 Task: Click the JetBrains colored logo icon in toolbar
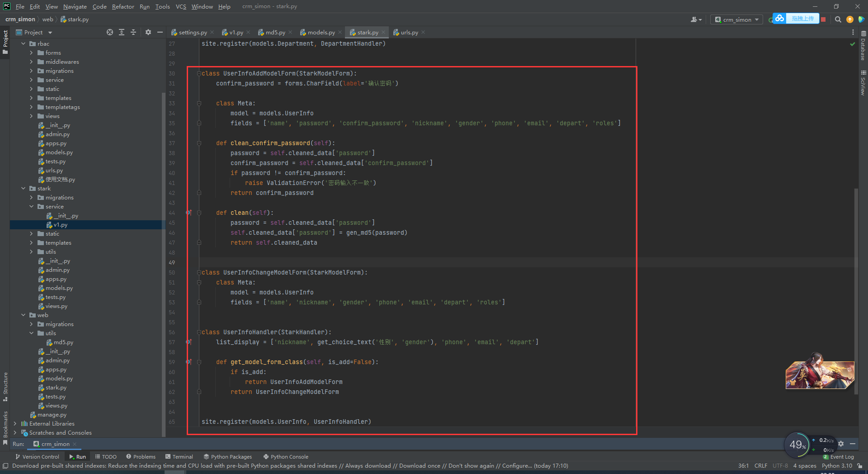pos(862,19)
